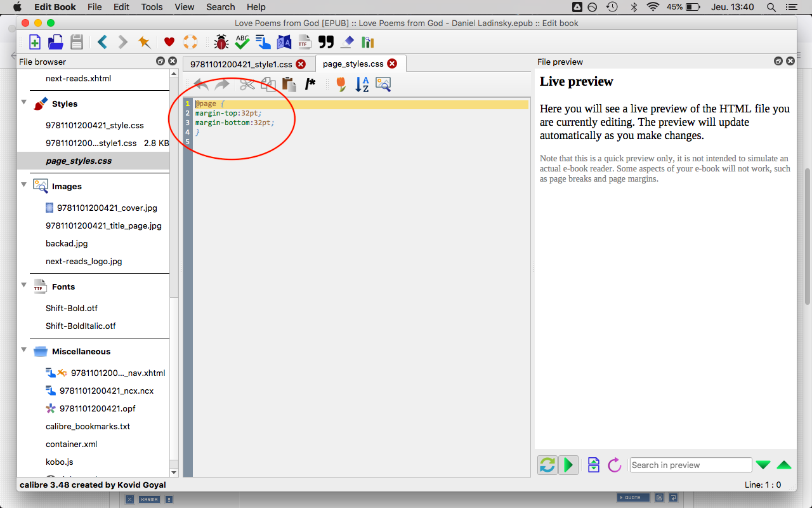Image resolution: width=812 pixels, height=508 pixels.
Task: Select 9781101200421_style.css in file browser
Action: click(x=95, y=125)
